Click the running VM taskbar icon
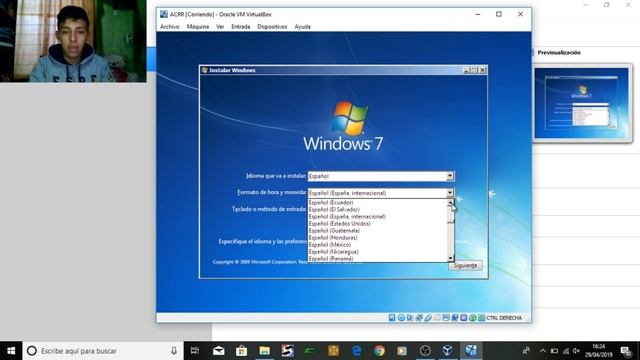Screen dimensions: 640x360 pos(471,351)
